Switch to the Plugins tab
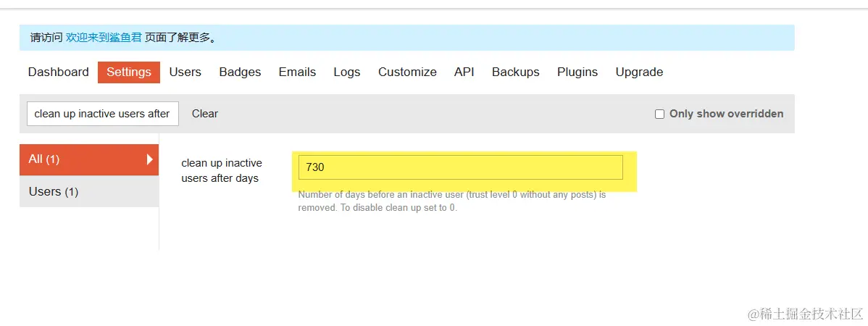 [x=577, y=72]
